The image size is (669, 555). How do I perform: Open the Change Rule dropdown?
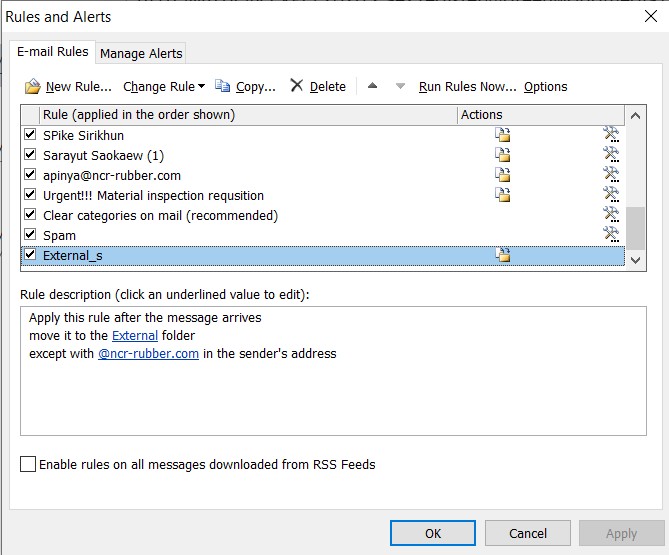coord(163,87)
